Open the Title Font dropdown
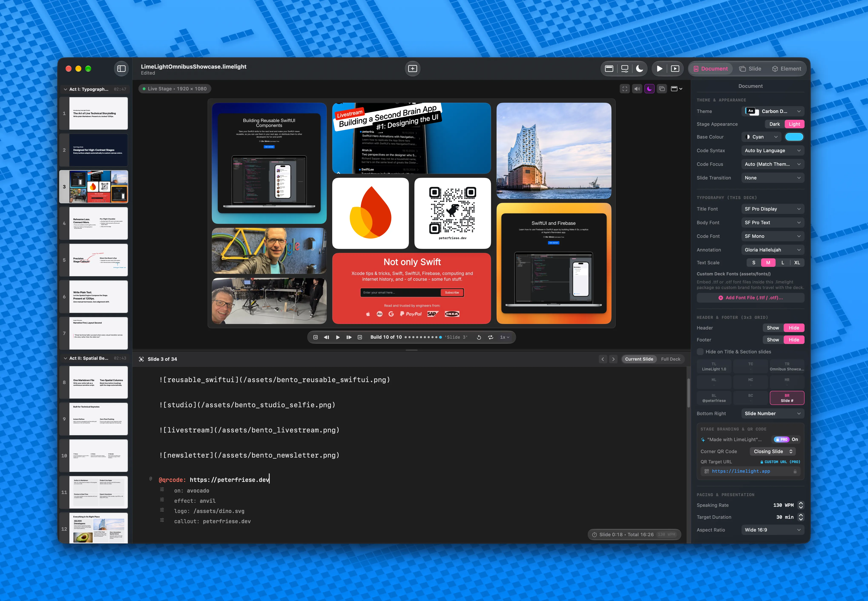Screen dimensions: 868x601 click(773, 209)
